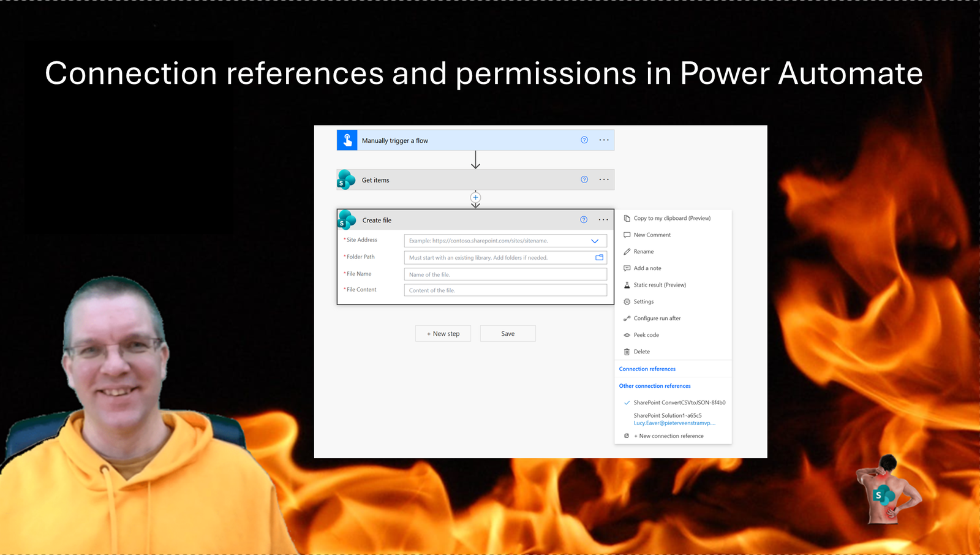Screen dimensions: 980x555
Task: Click the Manually trigger a flow title
Action: click(x=395, y=141)
